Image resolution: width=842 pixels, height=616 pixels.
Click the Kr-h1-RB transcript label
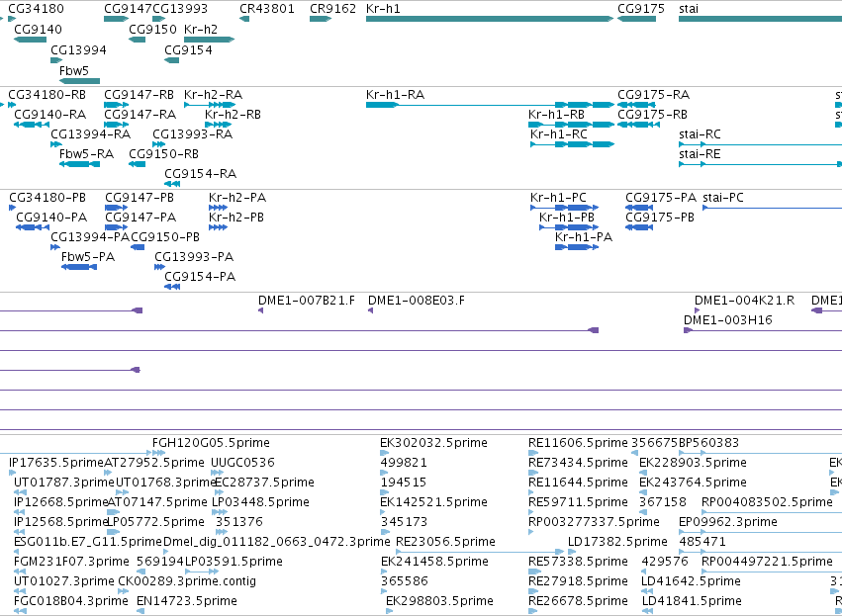pyautogui.click(x=556, y=115)
